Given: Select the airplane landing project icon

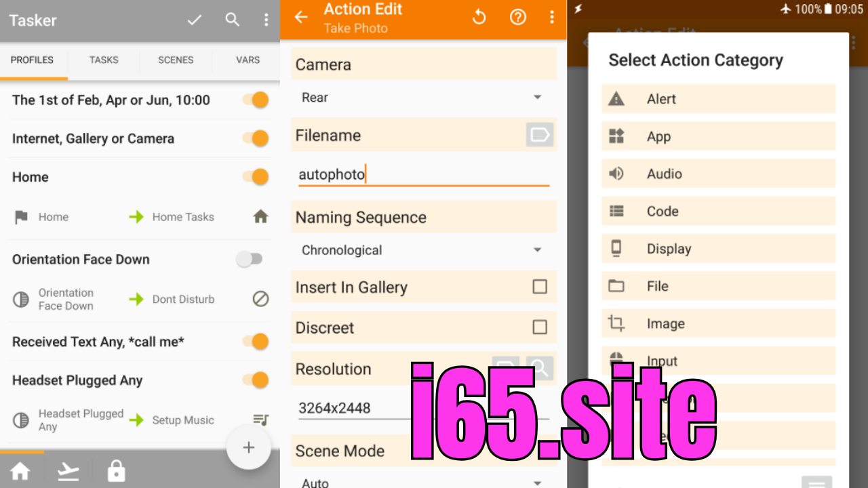Looking at the screenshot, I should click(68, 471).
